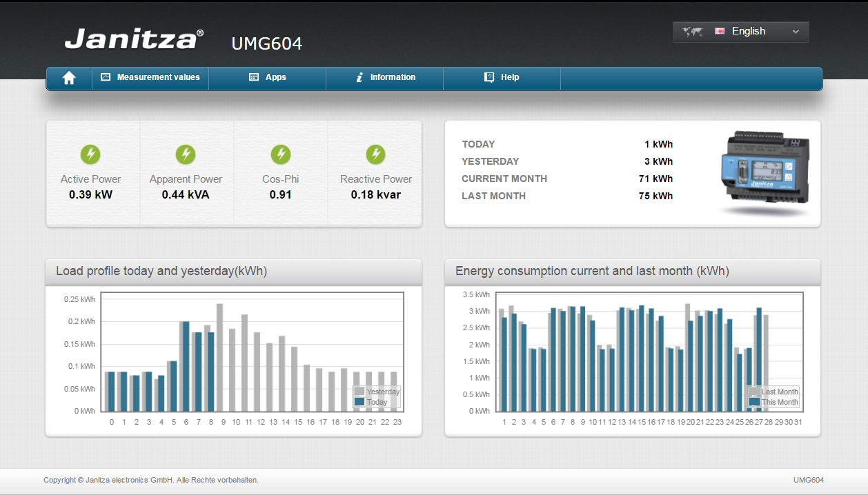Screen dimensions: 868x495
Task: Open the English language dropdown
Action: point(748,32)
